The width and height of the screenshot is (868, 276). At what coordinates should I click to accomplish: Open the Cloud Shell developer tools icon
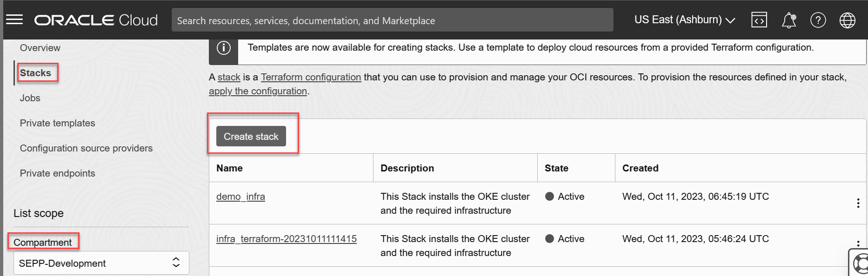(x=759, y=20)
